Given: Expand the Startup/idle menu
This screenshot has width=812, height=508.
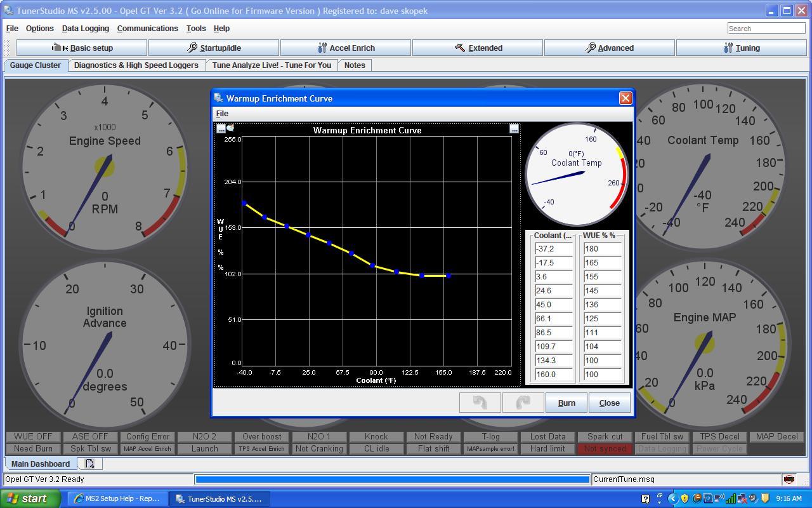Looking at the screenshot, I should click(214, 48).
